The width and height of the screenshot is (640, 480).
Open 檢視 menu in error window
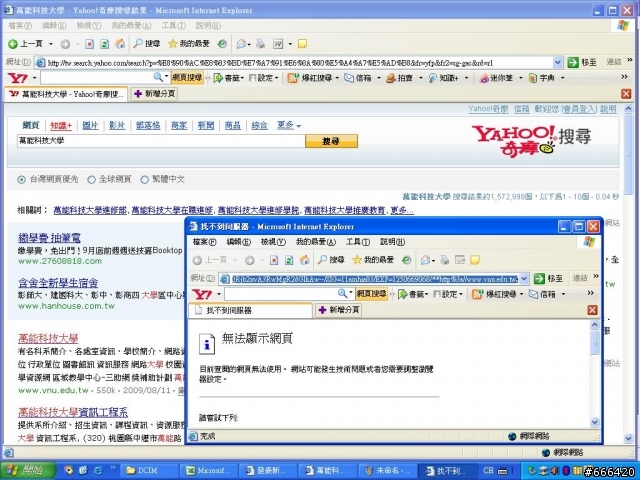coord(273,242)
